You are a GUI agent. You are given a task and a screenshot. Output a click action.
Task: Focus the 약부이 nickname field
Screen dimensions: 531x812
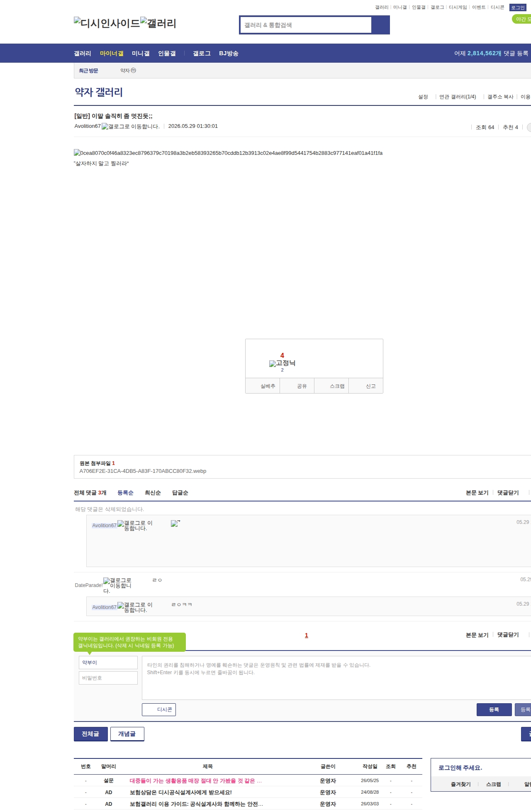coord(108,663)
